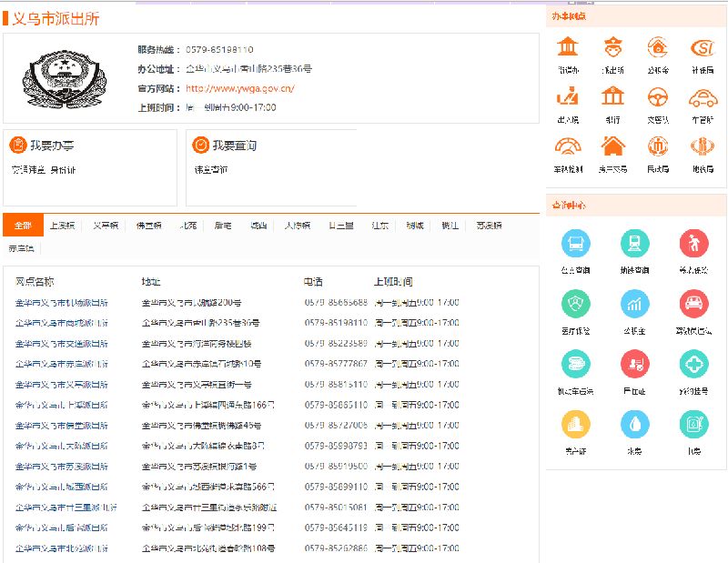Click the orange house 房产交易 icon
The image size is (728, 563).
pos(612,146)
